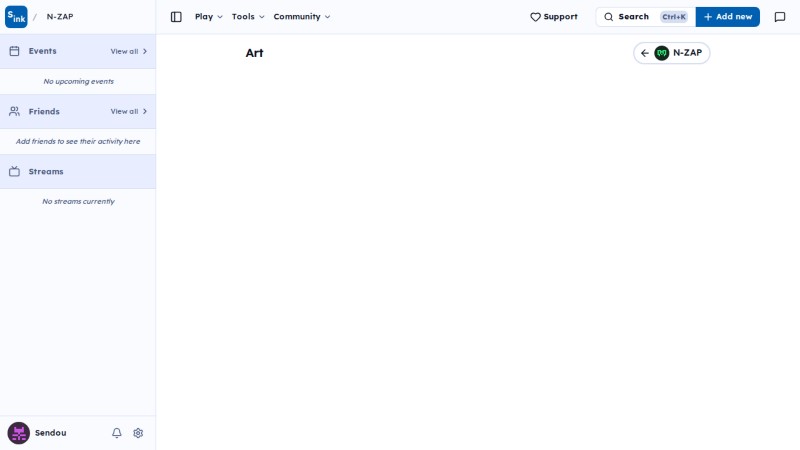This screenshot has width=800, height=450.
Task: Click the Streams TV icon
Action: pos(14,171)
